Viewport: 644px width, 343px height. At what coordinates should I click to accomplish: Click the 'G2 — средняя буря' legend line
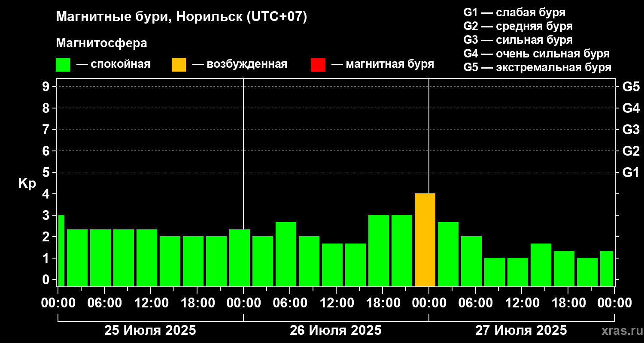(x=518, y=26)
